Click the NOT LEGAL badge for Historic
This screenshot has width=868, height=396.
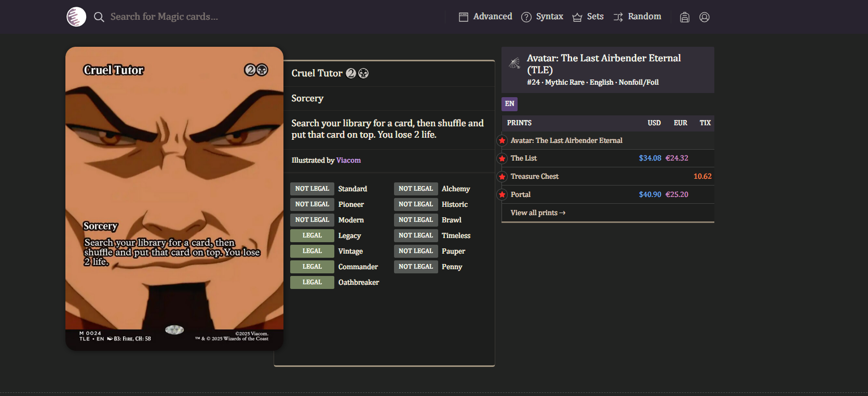click(416, 204)
